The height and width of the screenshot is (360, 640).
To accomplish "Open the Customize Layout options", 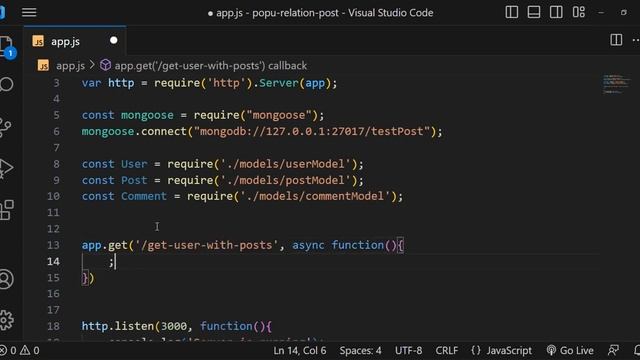I will point(578,12).
